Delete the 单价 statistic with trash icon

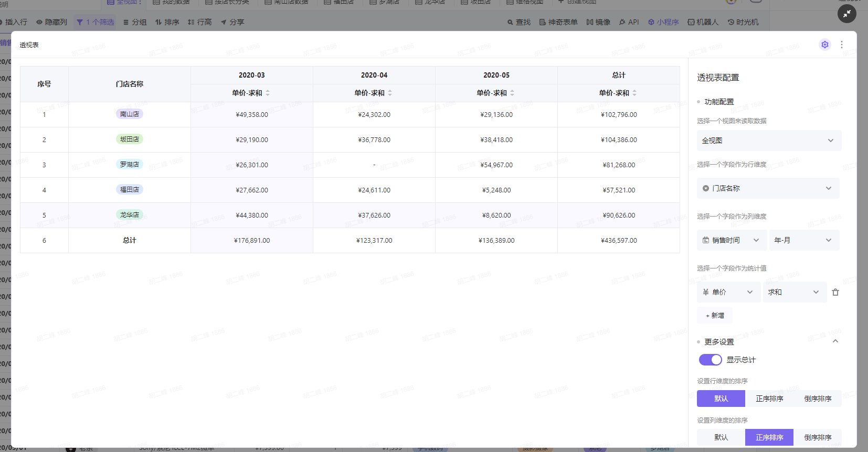tap(835, 293)
